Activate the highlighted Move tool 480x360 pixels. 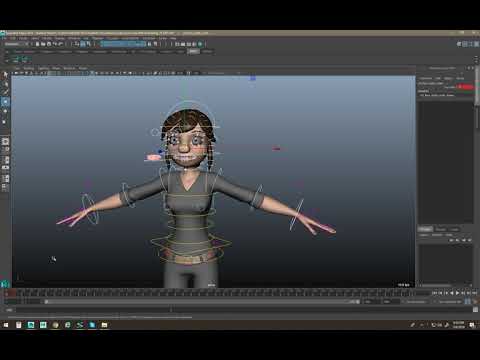5,101
